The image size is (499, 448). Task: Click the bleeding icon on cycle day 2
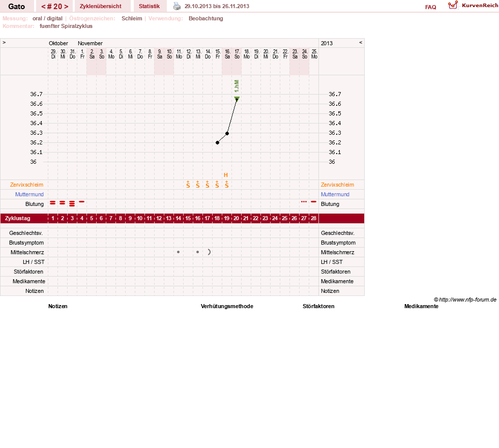[63, 203]
